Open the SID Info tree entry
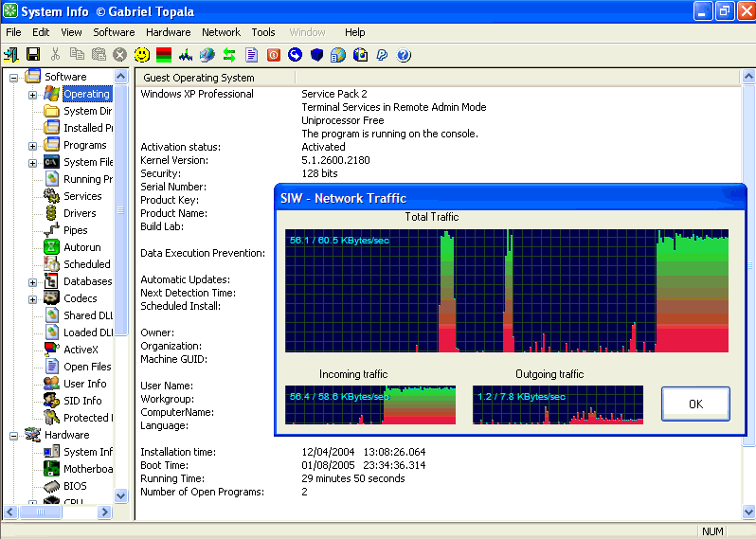756x539 pixels. point(82,401)
